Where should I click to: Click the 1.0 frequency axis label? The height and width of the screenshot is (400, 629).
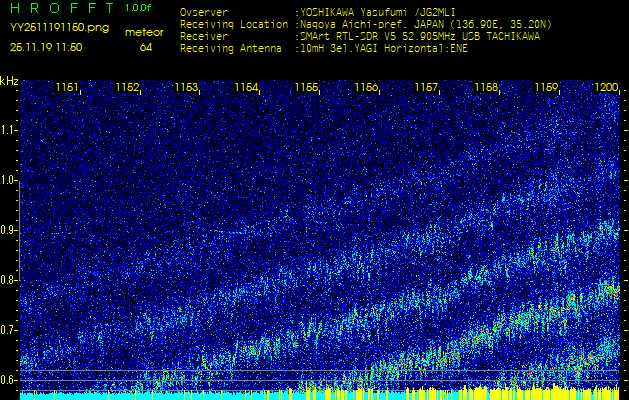[x=7, y=180]
